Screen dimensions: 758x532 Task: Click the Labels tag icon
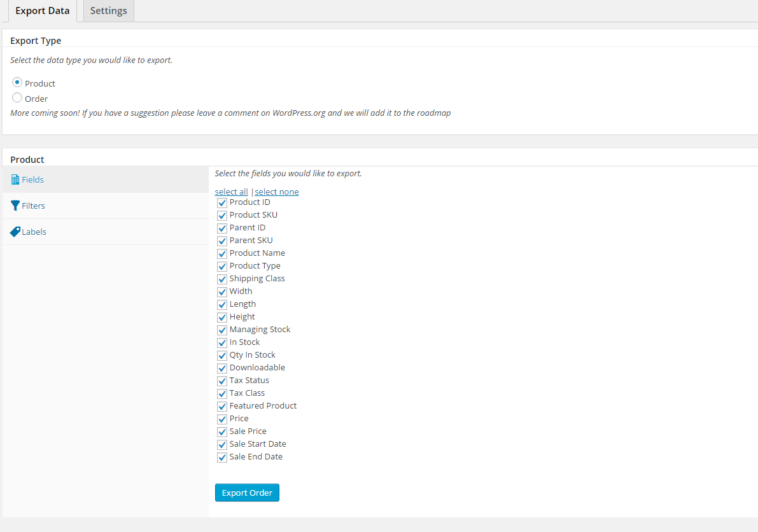pyautogui.click(x=15, y=232)
